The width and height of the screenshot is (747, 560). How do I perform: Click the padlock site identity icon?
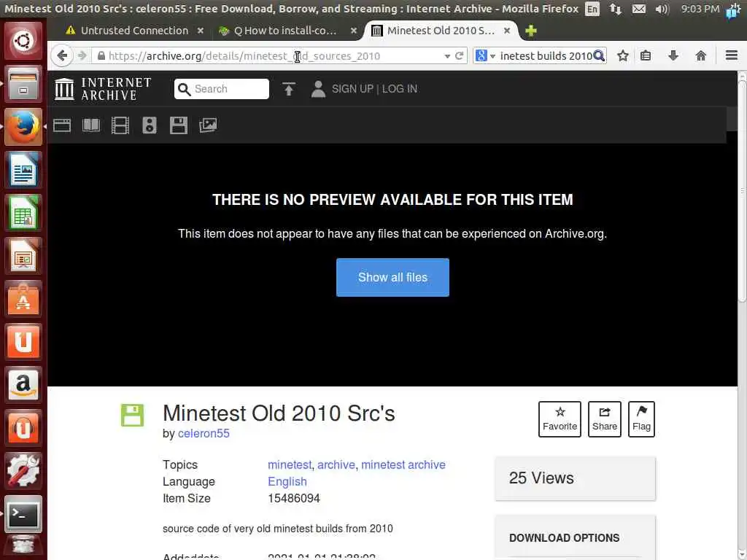click(x=101, y=55)
